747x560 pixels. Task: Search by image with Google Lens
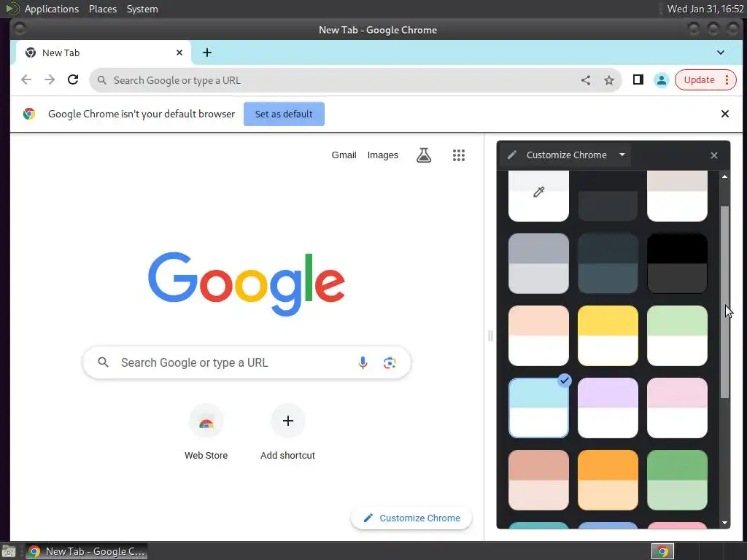point(390,363)
